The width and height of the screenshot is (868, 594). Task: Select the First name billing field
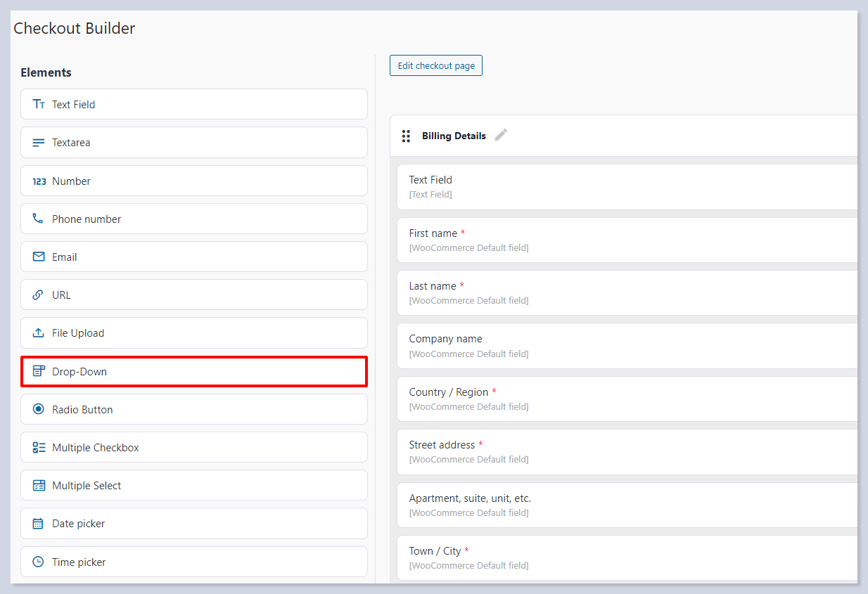coord(626,240)
